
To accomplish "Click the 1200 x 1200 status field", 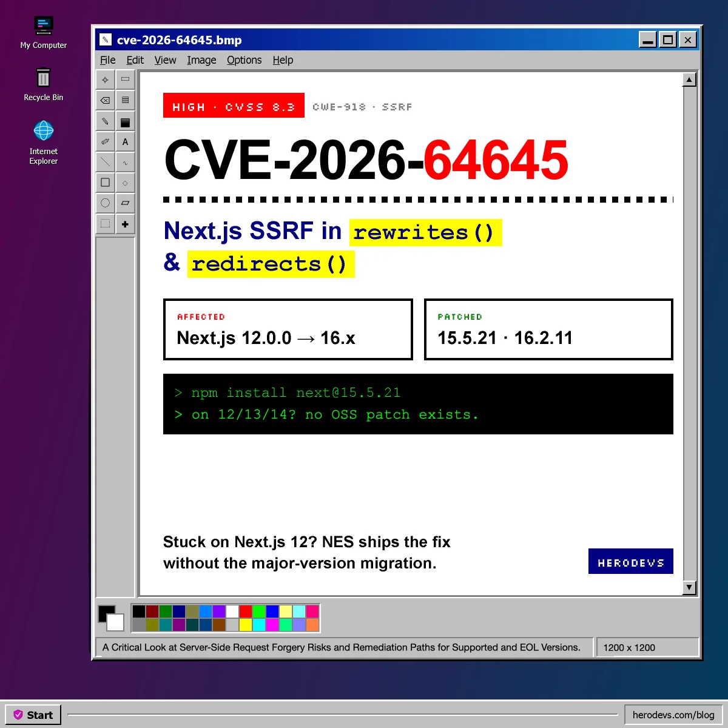I will click(x=648, y=647).
